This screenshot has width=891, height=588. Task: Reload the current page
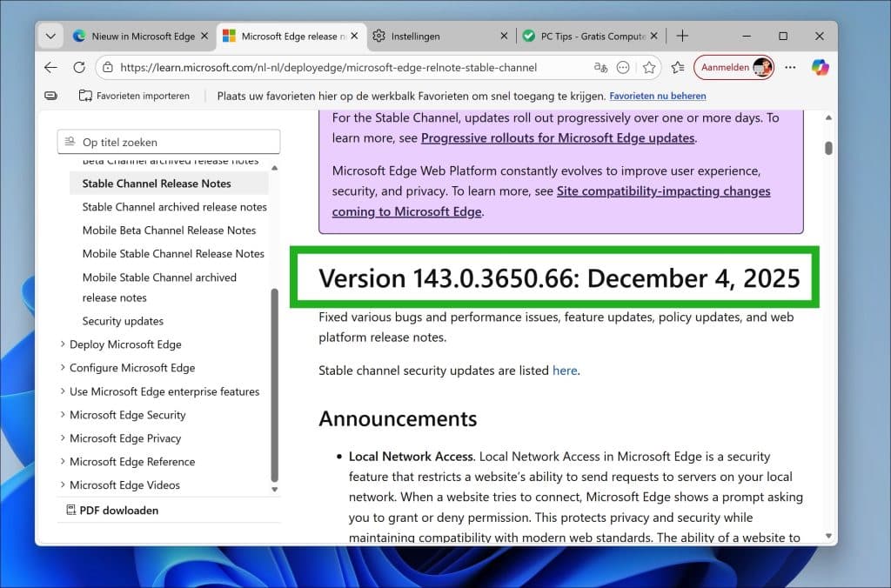[x=78, y=67]
